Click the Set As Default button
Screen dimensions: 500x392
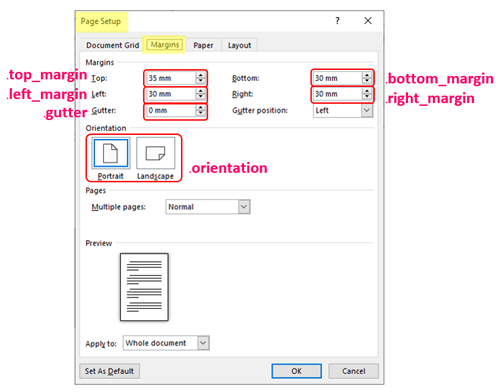coord(109,371)
